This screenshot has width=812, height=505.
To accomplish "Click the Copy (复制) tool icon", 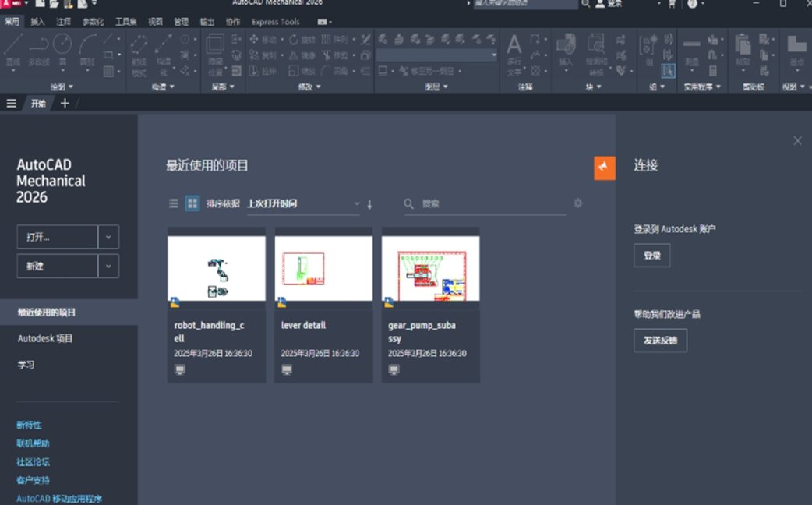I will 254,55.
